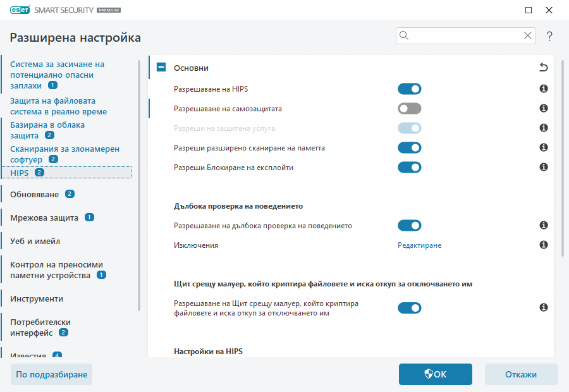569x392 pixels.
Task: Open Сканирания за злонамерен софтуер
Action: [x=64, y=154]
